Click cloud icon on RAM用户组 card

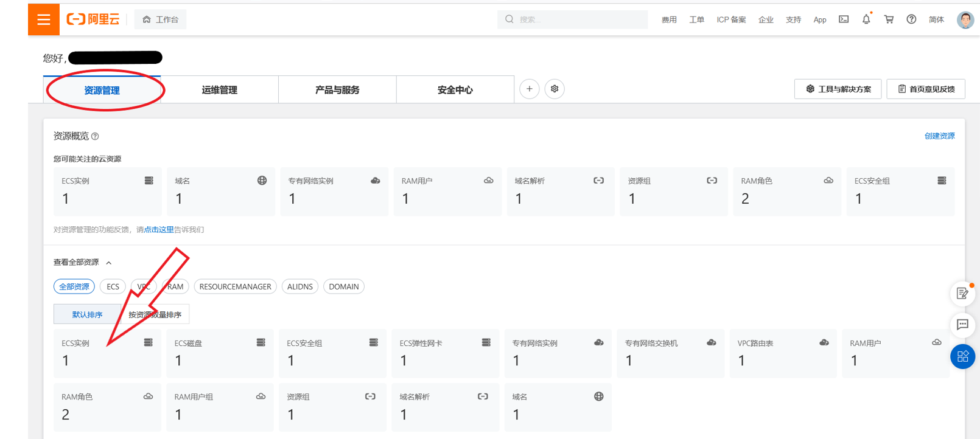[261, 396]
